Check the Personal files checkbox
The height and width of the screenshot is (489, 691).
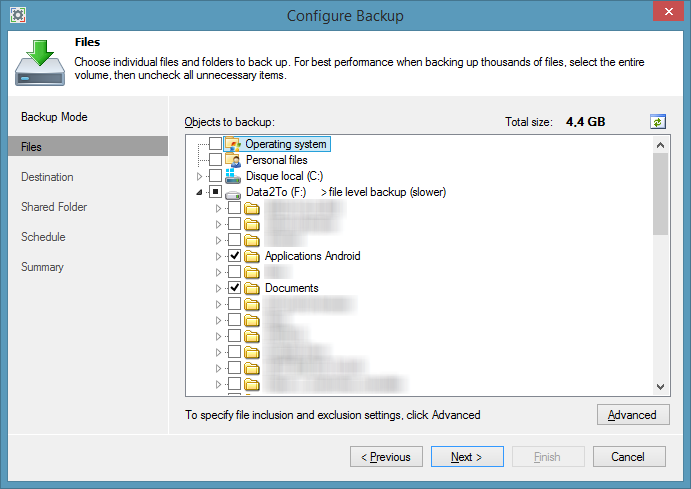click(215, 159)
